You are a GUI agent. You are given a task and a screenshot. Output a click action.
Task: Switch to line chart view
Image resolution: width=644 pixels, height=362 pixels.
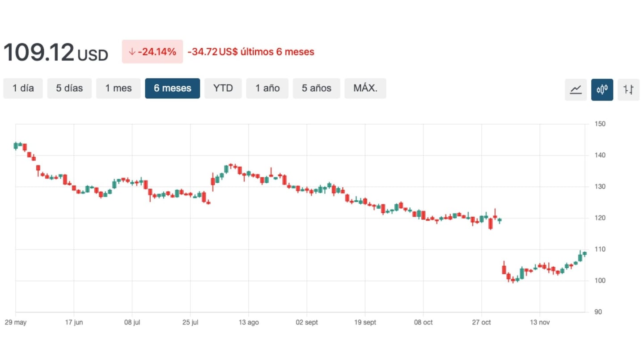pos(576,89)
